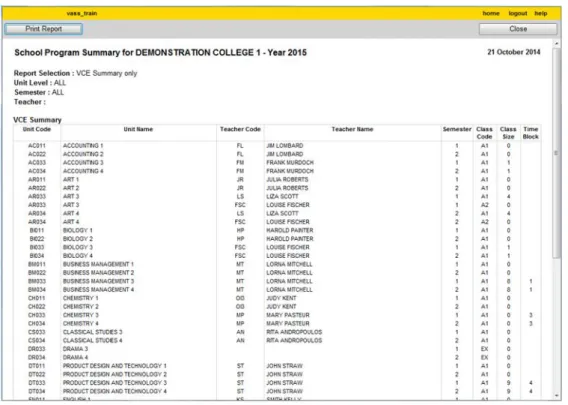Image resolution: width=568 pixels, height=405 pixels.
Task: Click the Print Report button
Action: click(43, 29)
